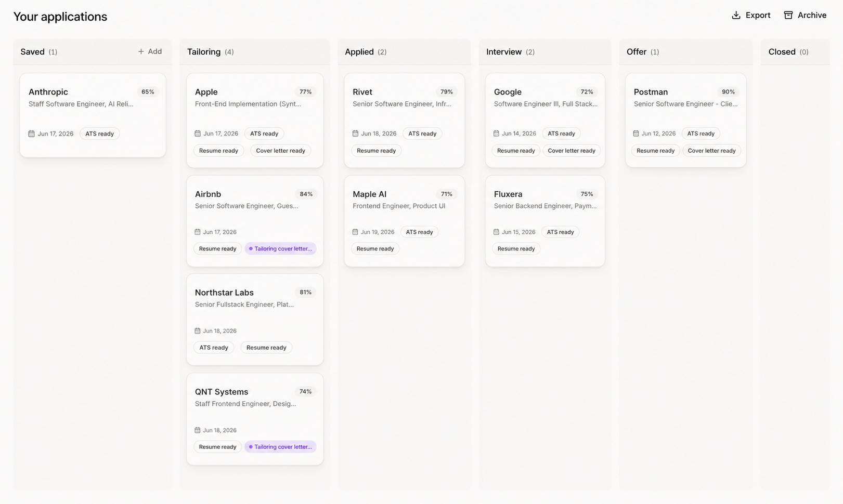Open the Anthropic application card
This screenshot has width=843, height=504.
coord(93,115)
